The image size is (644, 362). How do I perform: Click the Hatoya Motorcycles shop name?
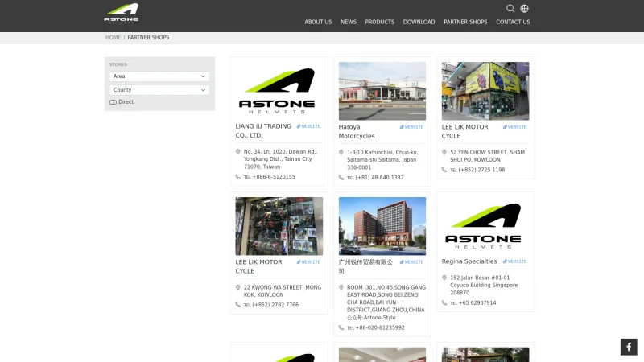click(357, 132)
